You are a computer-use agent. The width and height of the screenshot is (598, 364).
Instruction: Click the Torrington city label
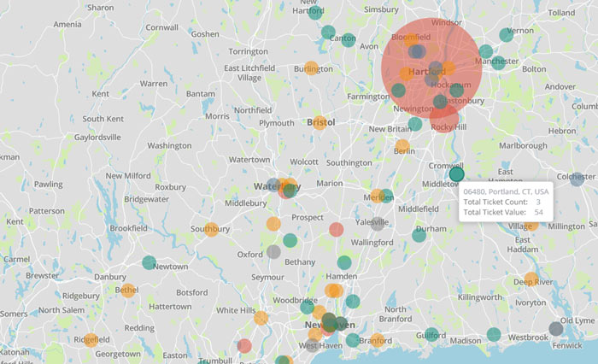248,51
